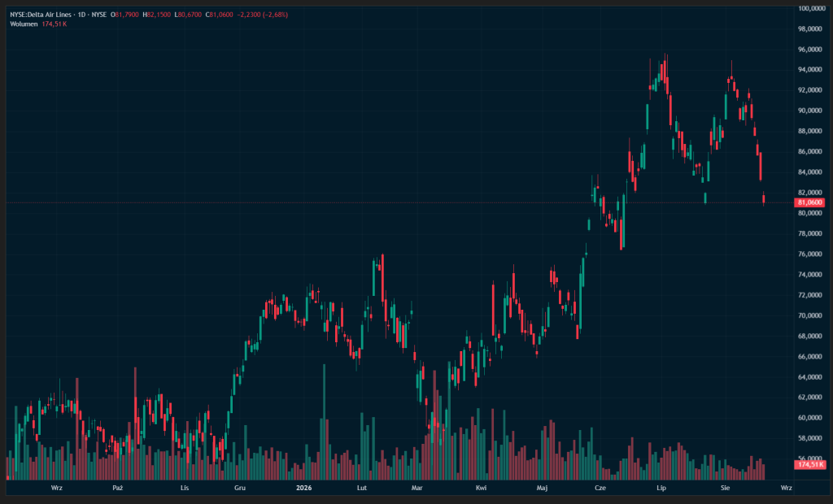Click the NYSE:Delta Air Lines symbol title
This screenshot has width=833, height=504.
pyautogui.click(x=41, y=15)
